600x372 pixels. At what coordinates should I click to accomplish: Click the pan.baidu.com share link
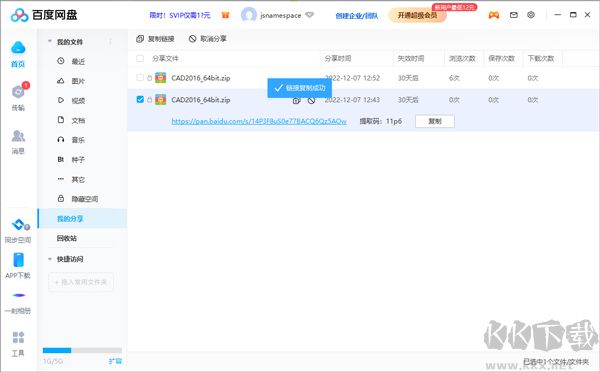pos(259,121)
